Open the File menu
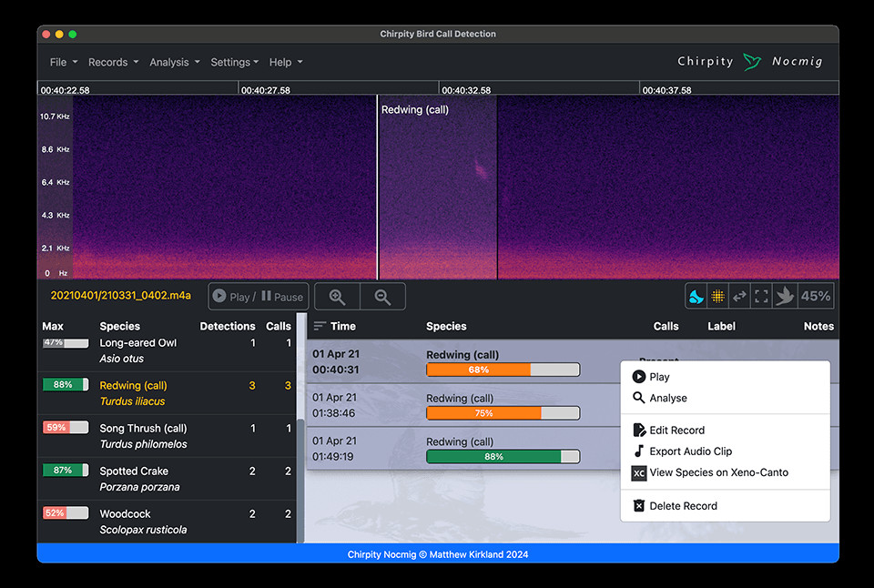This screenshot has width=874, height=588. 63,63
